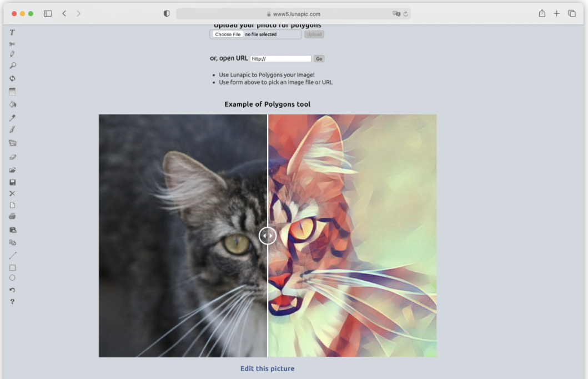Viewport: 588px width, 379px height.
Task: Select the Line drawing tool
Action: pyautogui.click(x=12, y=256)
